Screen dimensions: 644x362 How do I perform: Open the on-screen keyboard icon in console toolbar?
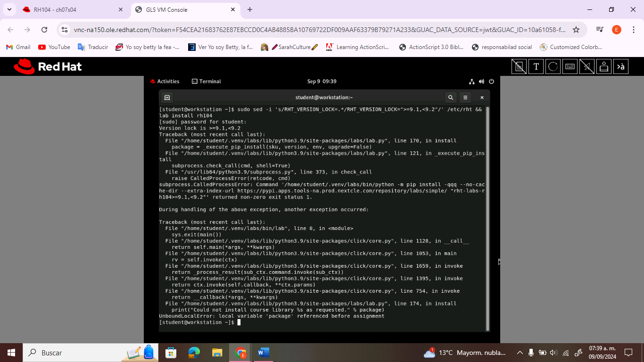pyautogui.click(x=570, y=66)
